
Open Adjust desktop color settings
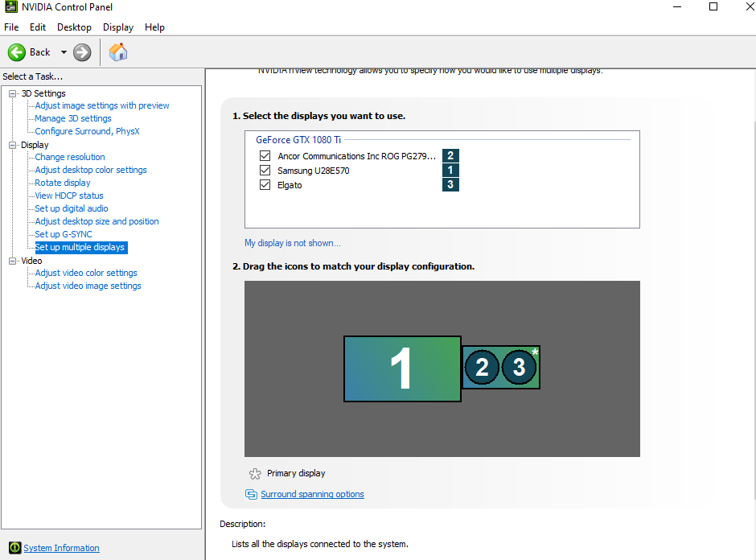click(x=91, y=170)
